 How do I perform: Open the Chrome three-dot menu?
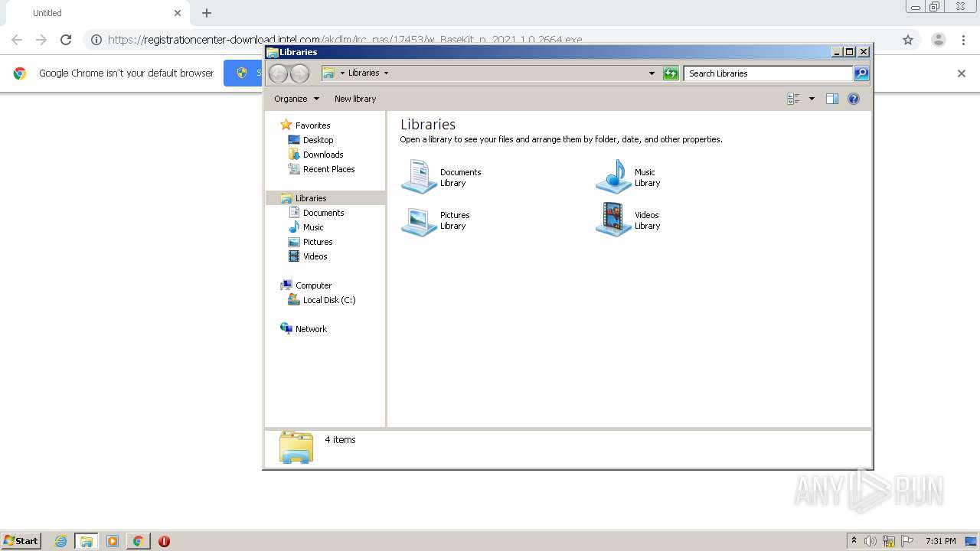(x=964, y=40)
